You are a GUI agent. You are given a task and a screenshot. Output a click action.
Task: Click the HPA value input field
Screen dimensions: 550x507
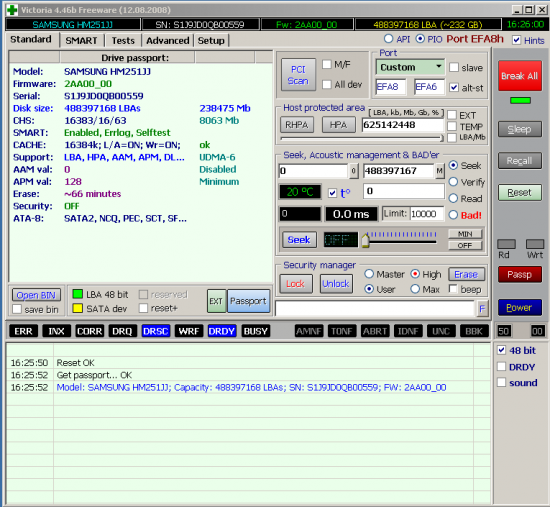pyautogui.click(x=403, y=125)
